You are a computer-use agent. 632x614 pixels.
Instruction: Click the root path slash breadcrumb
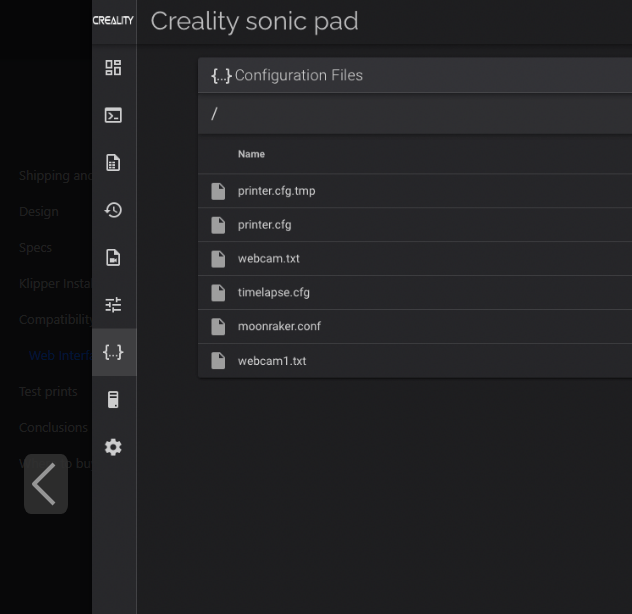pyautogui.click(x=214, y=114)
